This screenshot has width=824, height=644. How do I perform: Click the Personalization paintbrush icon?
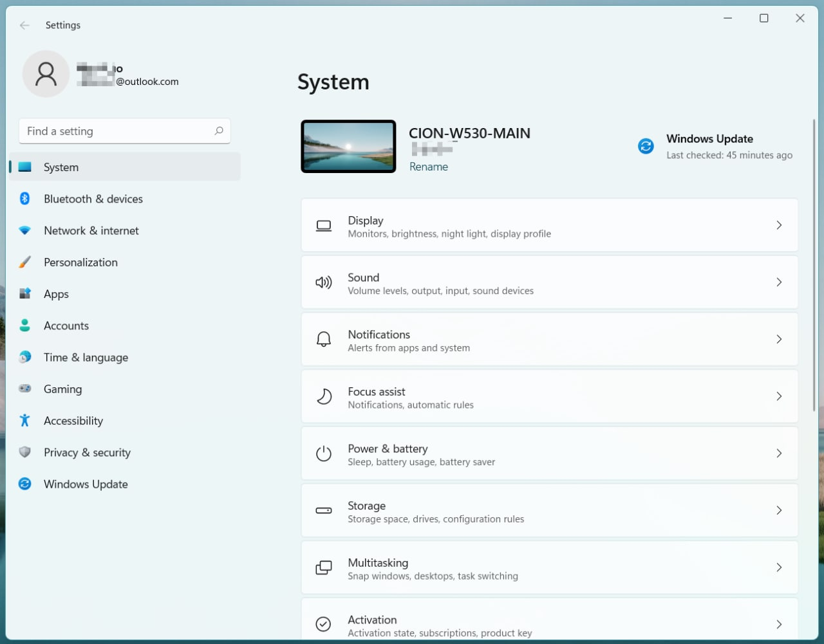(x=24, y=262)
